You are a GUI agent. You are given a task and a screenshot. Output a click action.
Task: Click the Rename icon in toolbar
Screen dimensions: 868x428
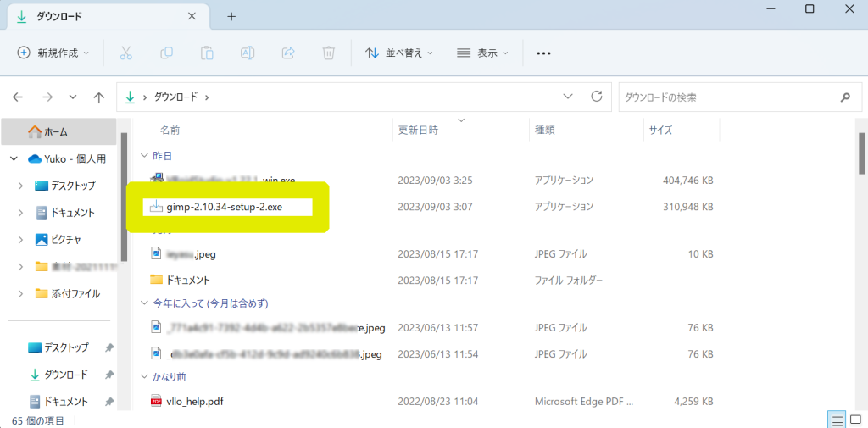pyautogui.click(x=248, y=53)
